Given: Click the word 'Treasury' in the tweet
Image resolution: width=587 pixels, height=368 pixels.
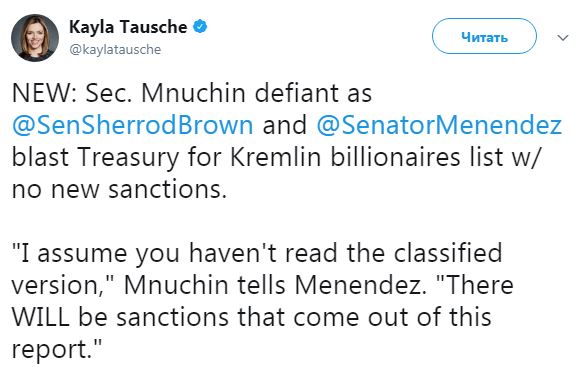Looking at the screenshot, I should (x=129, y=158).
